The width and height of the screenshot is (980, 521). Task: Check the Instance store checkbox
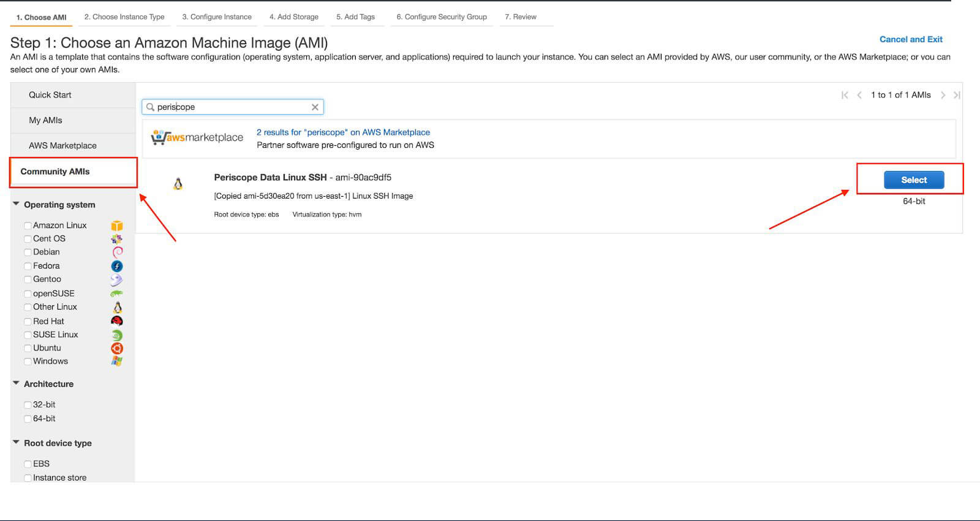pyautogui.click(x=28, y=478)
